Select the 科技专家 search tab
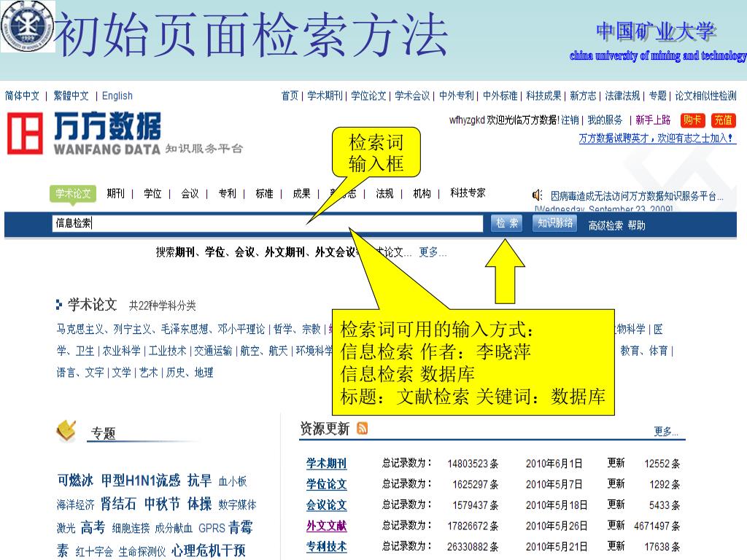Image resolution: width=747 pixels, height=560 pixels. pyautogui.click(x=468, y=192)
